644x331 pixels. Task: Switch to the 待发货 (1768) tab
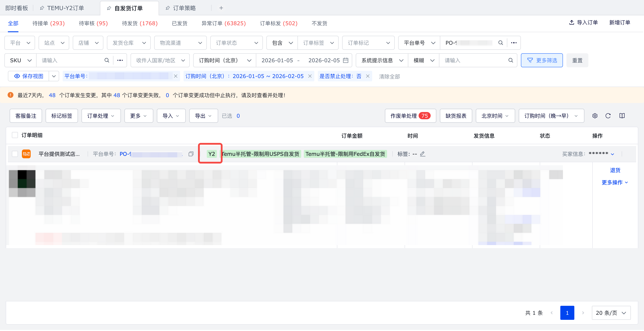[140, 23]
